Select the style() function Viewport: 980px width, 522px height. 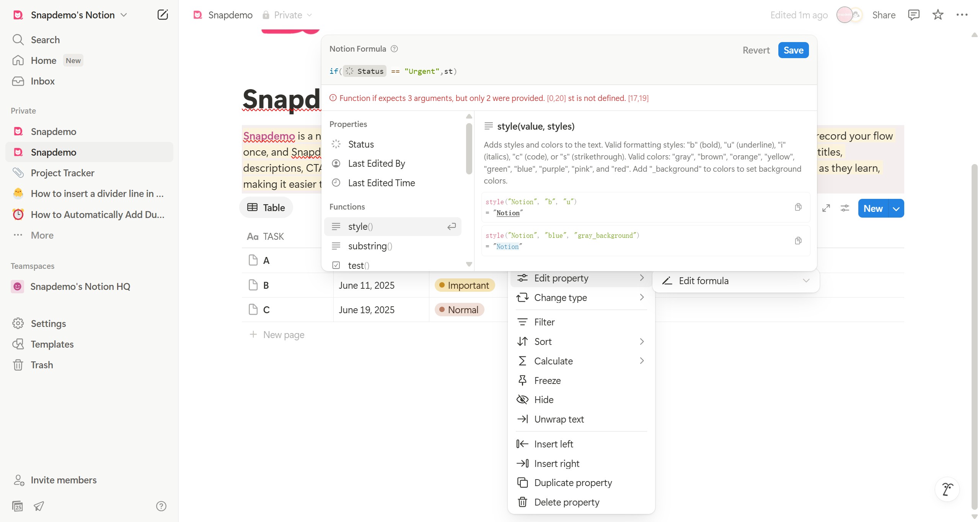tap(393, 226)
